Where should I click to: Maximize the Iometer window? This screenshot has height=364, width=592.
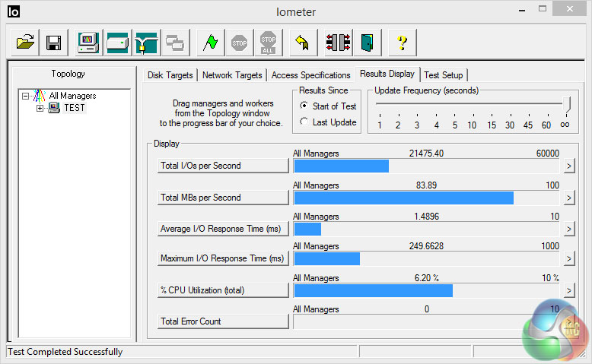[543, 8]
